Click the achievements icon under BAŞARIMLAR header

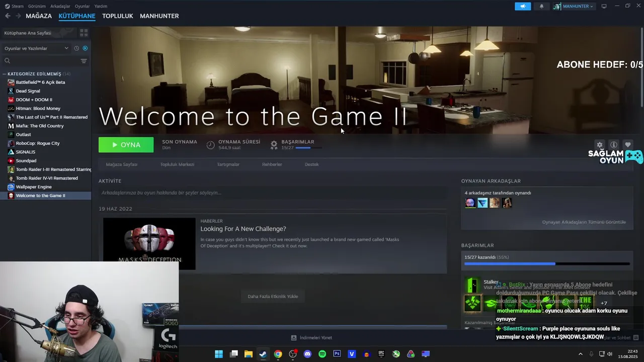[274, 145]
